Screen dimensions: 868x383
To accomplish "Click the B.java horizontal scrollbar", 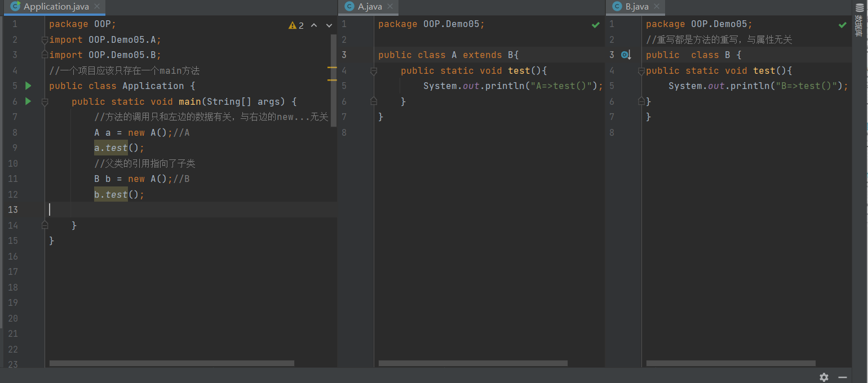I will 731,364.
